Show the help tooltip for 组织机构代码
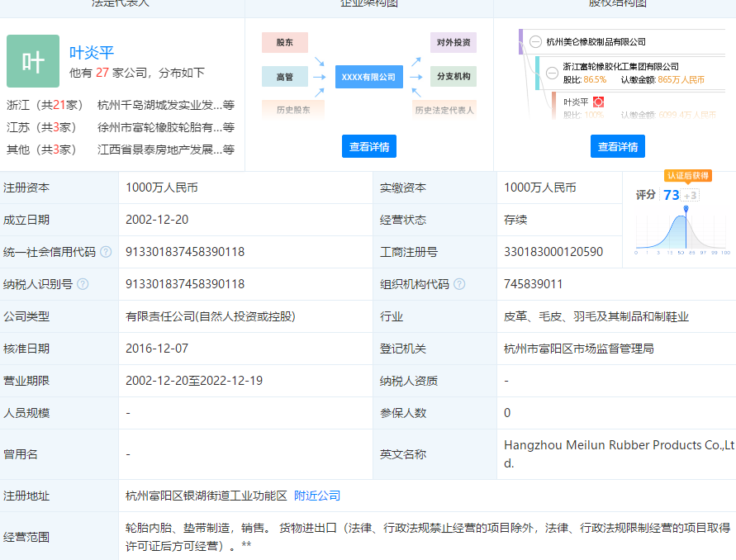The width and height of the screenshot is (736, 560). click(459, 284)
